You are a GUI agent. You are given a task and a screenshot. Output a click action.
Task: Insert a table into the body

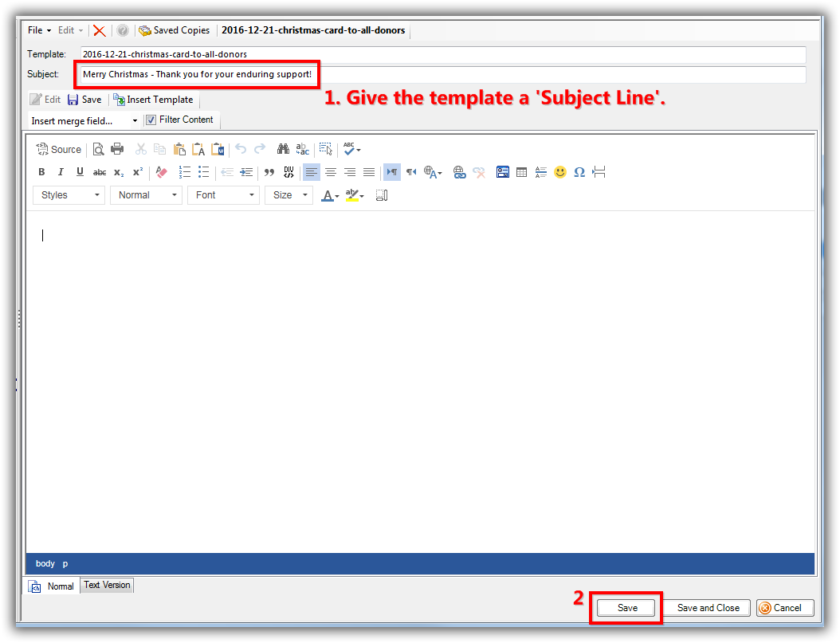pyautogui.click(x=522, y=172)
